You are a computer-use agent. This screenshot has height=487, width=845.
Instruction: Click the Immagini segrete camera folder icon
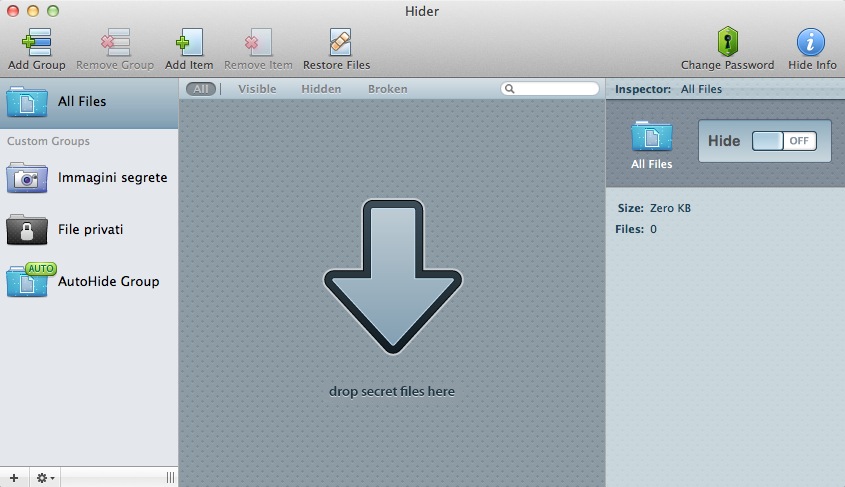27,178
